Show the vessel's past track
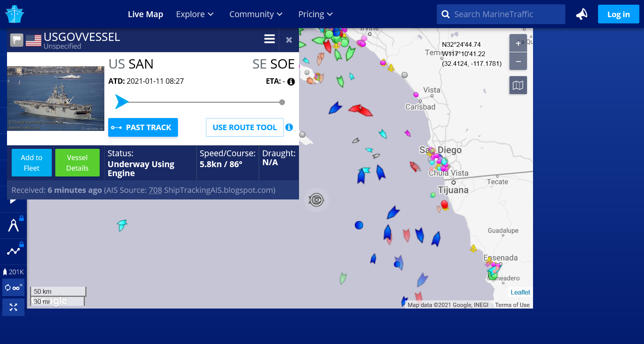 click(143, 127)
